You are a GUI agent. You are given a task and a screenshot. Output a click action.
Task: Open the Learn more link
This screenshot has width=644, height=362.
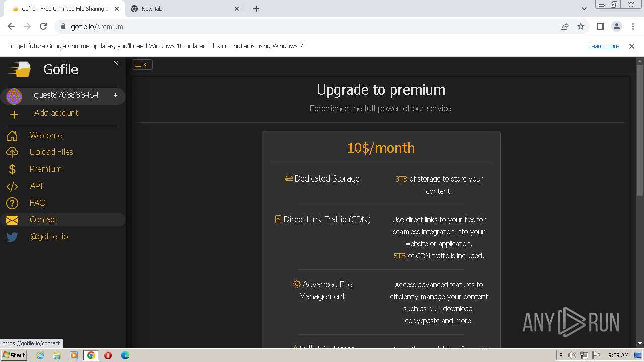click(x=604, y=46)
